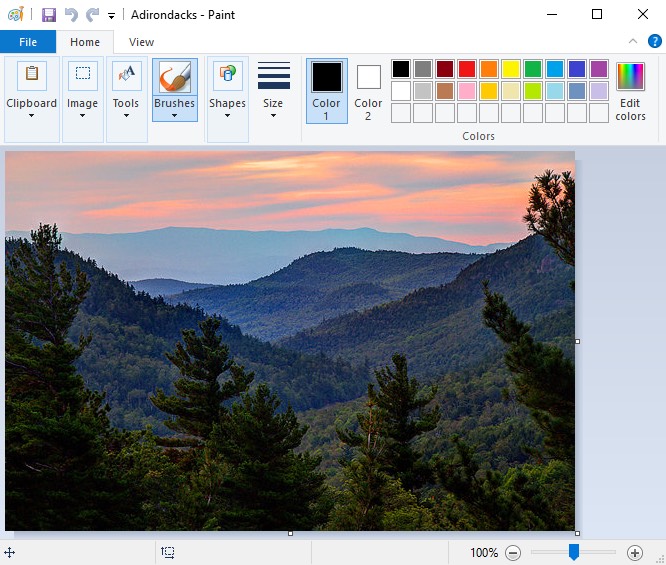The height and width of the screenshot is (565, 666).
Task: Open the Tools group
Action: [x=126, y=90]
